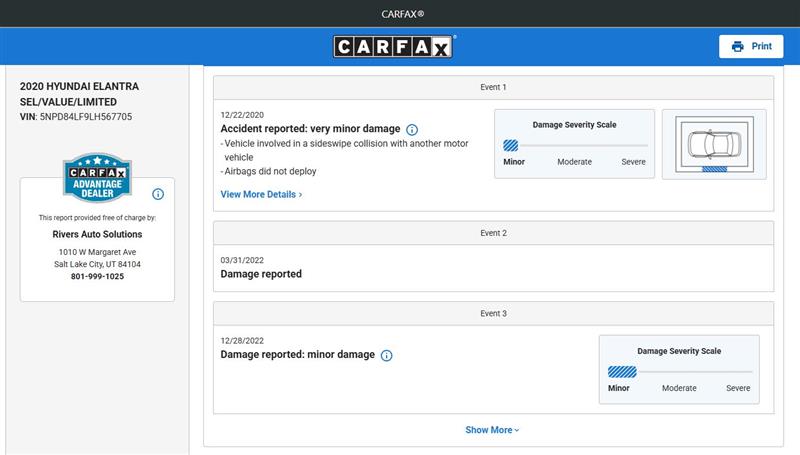Click Event 3 Damage Severity Scale bar
Screen dimensions: 800x455
(x=679, y=371)
